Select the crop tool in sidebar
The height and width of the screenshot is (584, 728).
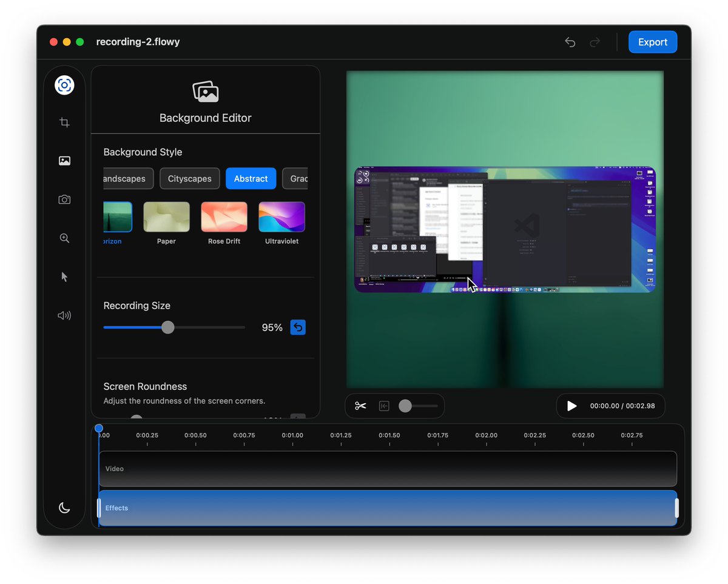64,123
